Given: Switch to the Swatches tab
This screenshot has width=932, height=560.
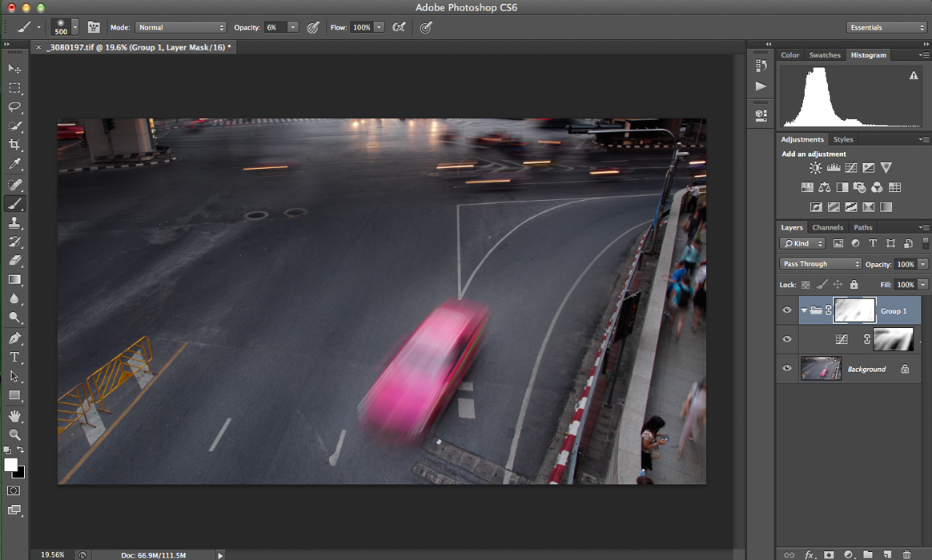Looking at the screenshot, I should [x=825, y=55].
